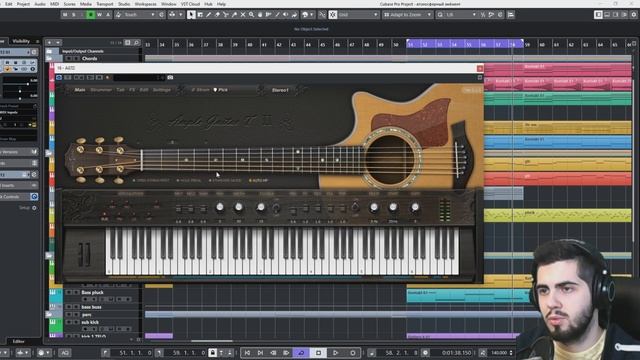Open the Edit menu
Image resolution: width=640 pixels, height=360 pixels.
point(8,4)
